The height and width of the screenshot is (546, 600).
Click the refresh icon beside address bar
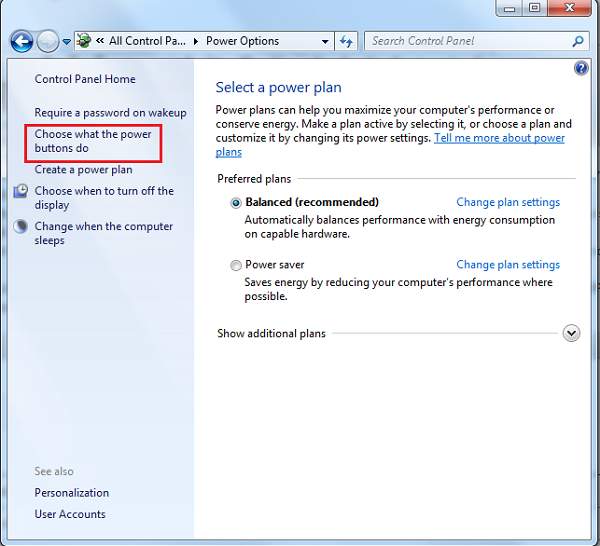point(347,41)
